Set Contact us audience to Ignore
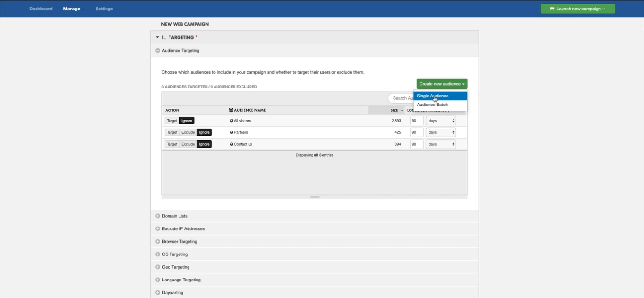 [x=204, y=144]
